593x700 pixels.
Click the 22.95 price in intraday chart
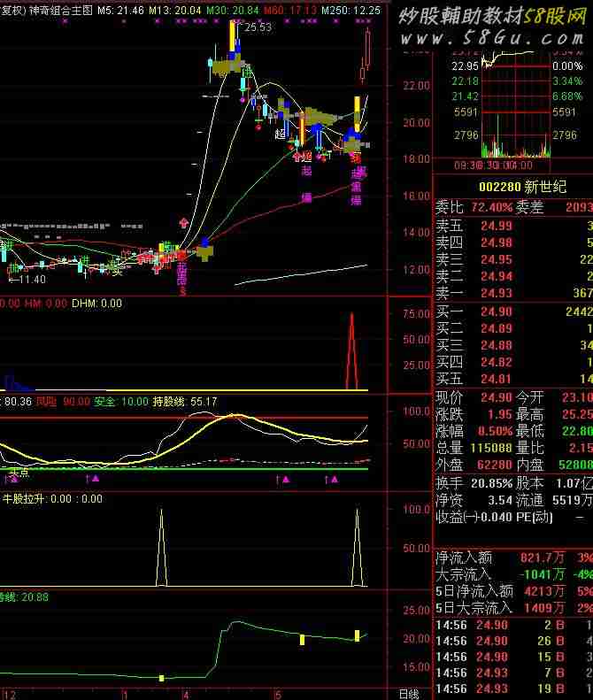click(x=465, y=66)
